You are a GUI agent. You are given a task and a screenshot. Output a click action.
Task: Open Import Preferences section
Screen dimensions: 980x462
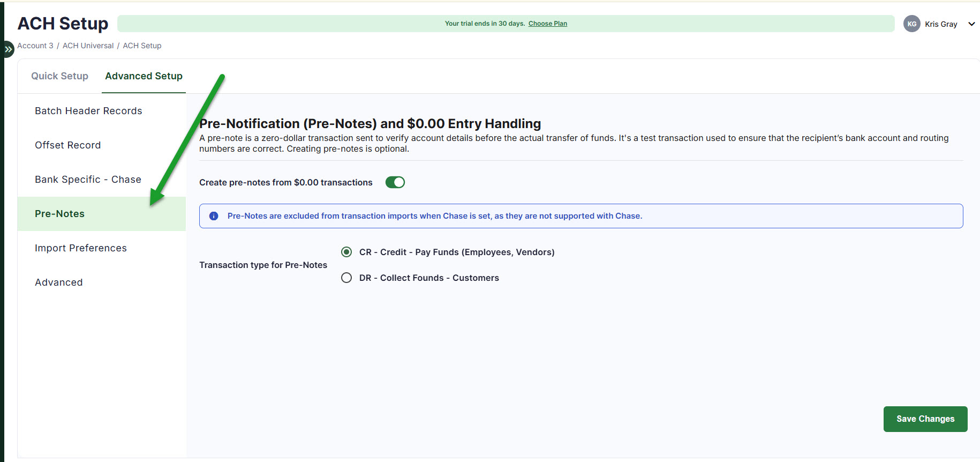coord(81,248)
